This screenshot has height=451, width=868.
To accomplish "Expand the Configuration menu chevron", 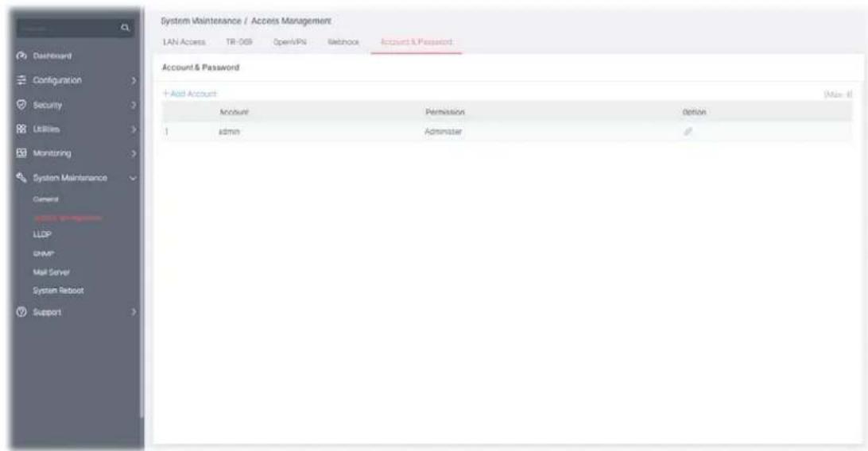I will click(133, 80).
